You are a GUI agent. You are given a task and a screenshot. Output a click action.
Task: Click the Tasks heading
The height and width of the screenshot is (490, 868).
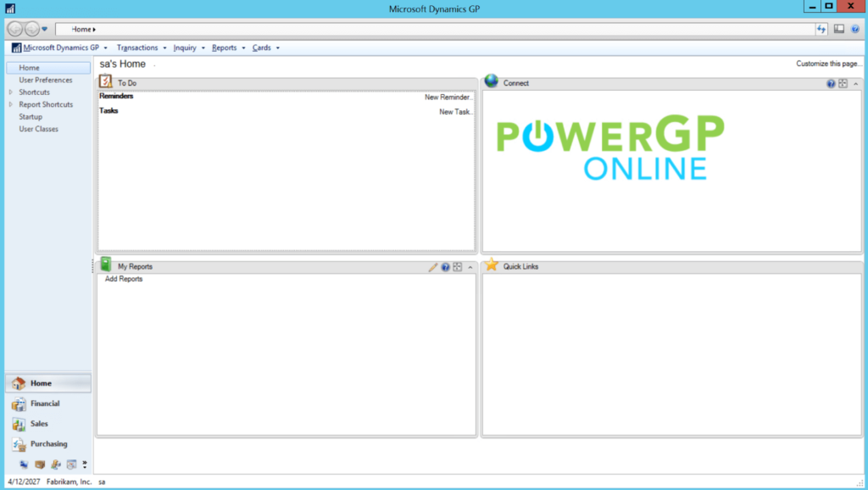click(x=108, y=110)
